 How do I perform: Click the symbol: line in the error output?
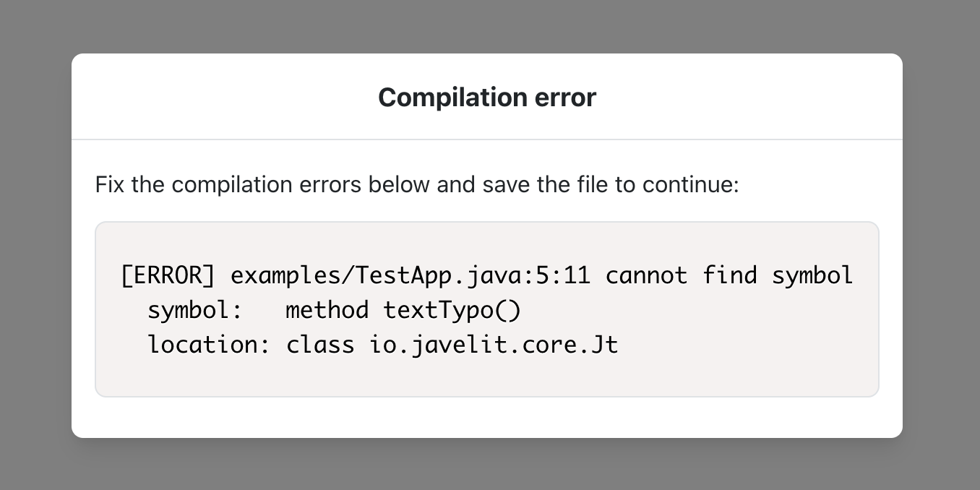[x=334, y=309]
